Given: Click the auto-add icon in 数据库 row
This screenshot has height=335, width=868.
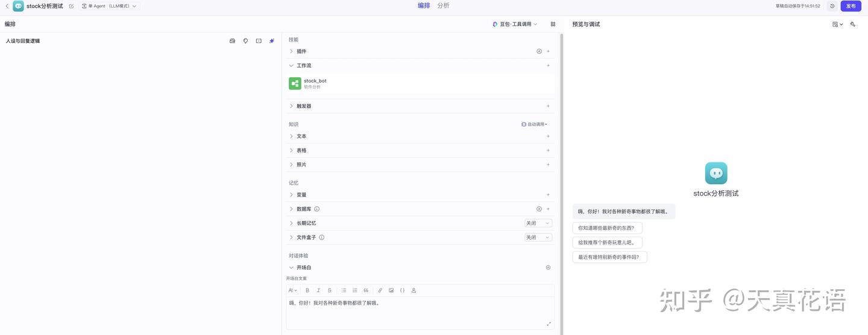Looking at the screenshot, I should pyautogui.click(x=539, y=209).
